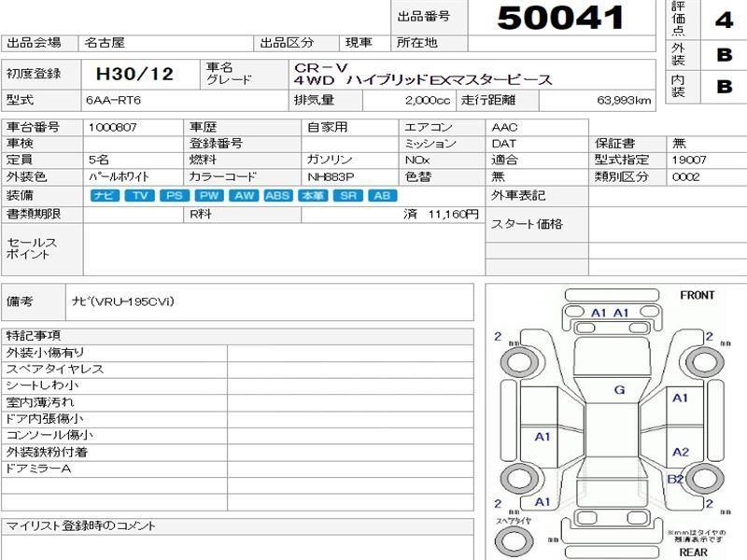Click the model code 6AA-RT6

[113, 101]
